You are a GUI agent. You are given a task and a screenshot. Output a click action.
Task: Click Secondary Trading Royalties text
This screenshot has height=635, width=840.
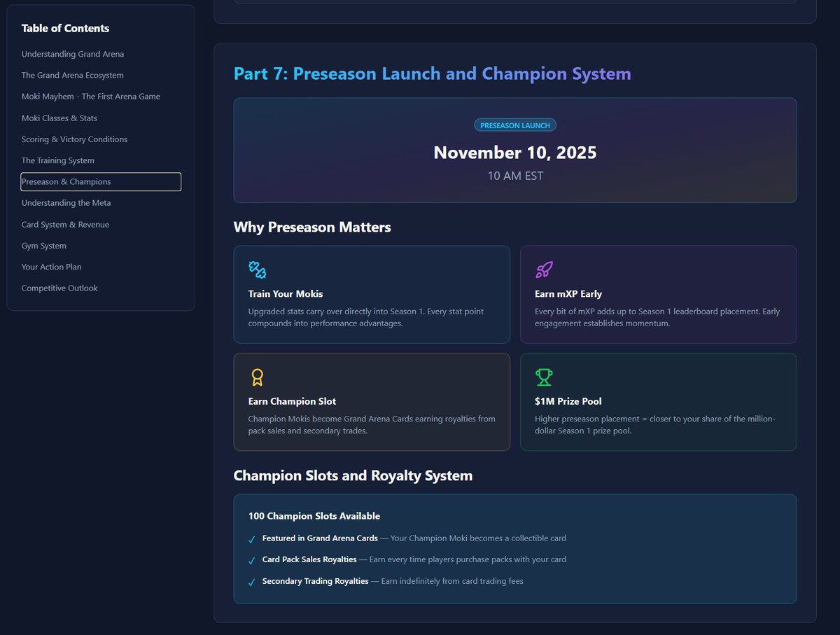[315, 581]
